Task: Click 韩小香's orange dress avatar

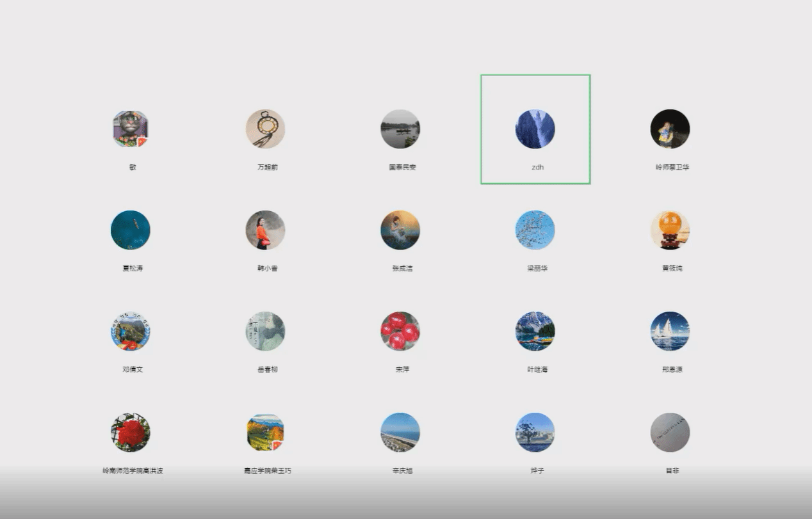Action: [266, 230]
